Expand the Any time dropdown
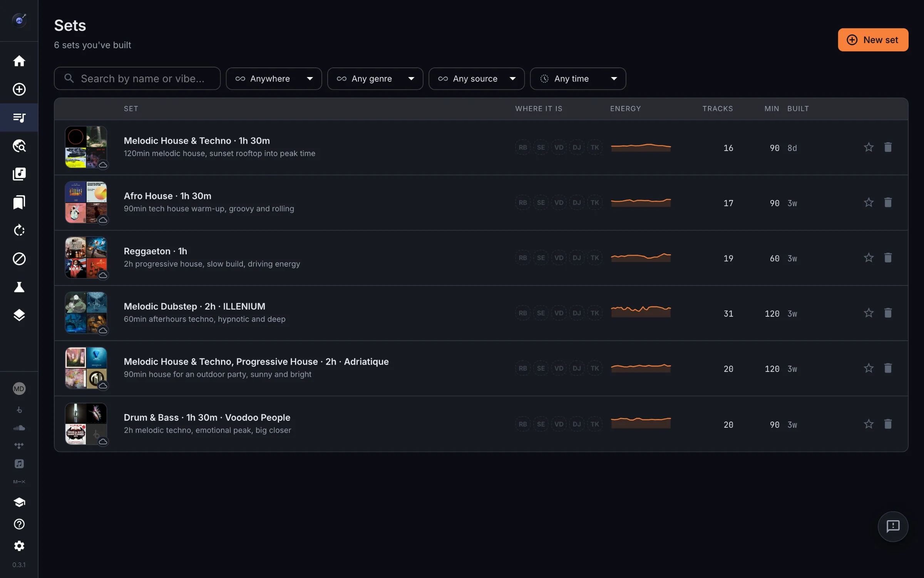 click(x=578, y=79)
